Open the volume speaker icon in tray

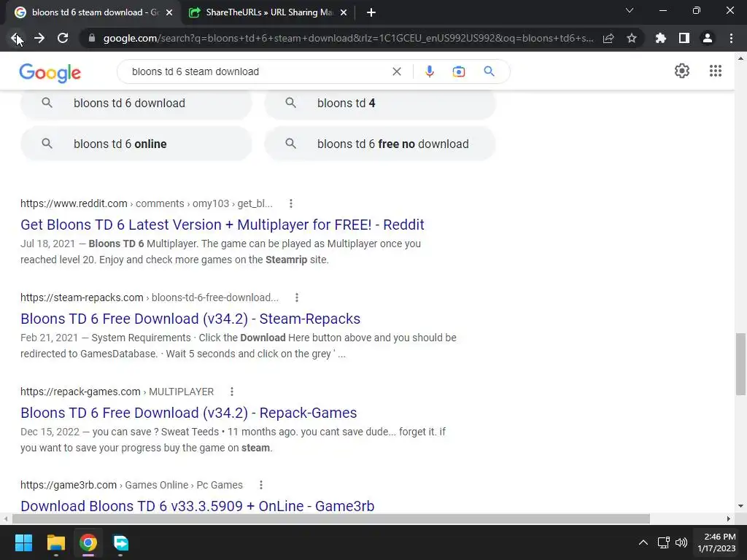(x=681, y=542)
